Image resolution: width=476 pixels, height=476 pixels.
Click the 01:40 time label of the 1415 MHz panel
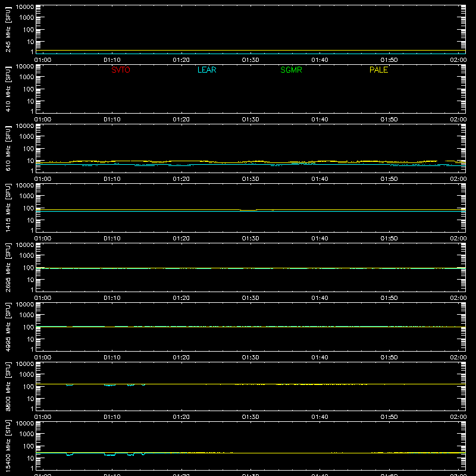tap(320, 239)
